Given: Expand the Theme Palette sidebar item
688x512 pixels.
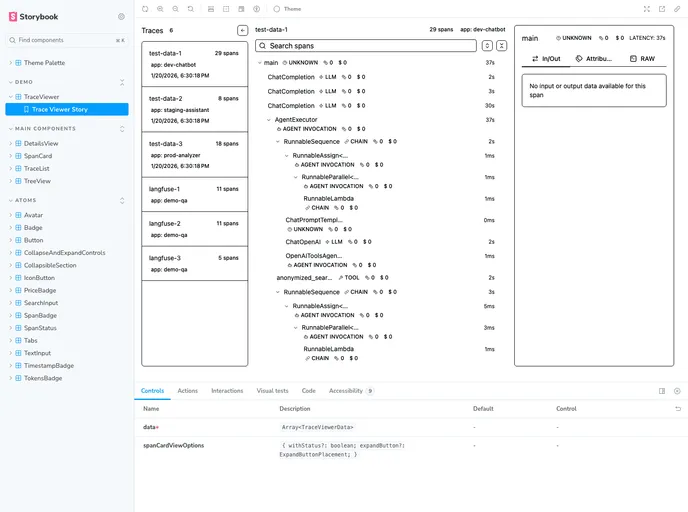Looking at the screenshot, I should 11,63.
